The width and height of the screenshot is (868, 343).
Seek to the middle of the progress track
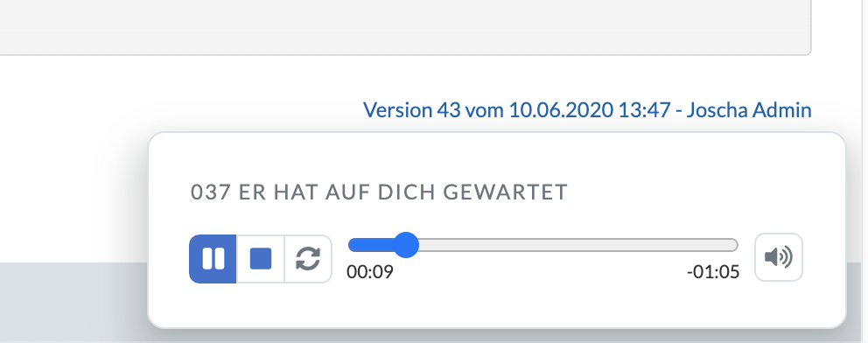(x=543, y=245)
